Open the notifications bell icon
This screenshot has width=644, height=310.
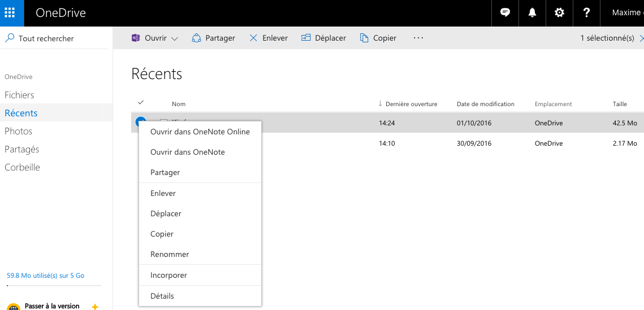pyautogui.click(x=532, y=13)
